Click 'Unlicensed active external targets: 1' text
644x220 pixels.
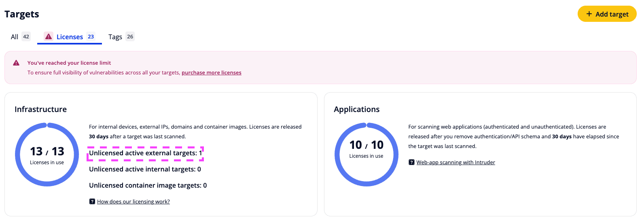click(145, 153)
